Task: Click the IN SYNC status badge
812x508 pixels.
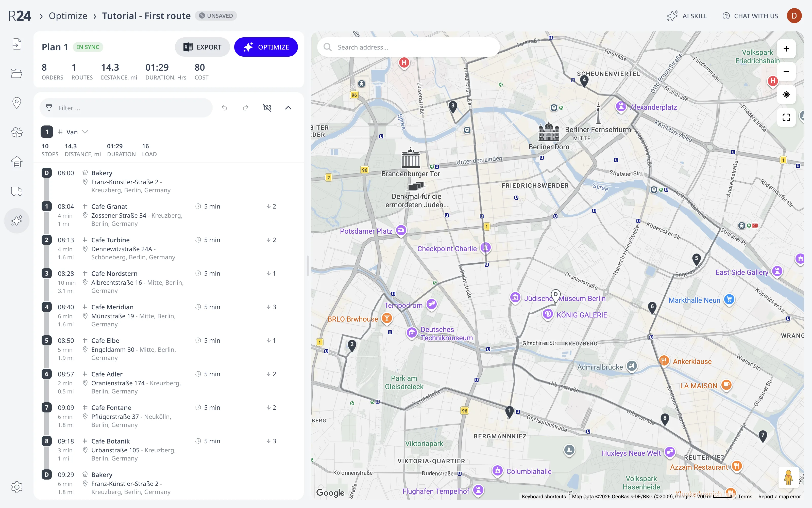Action: tap(88, 47)
